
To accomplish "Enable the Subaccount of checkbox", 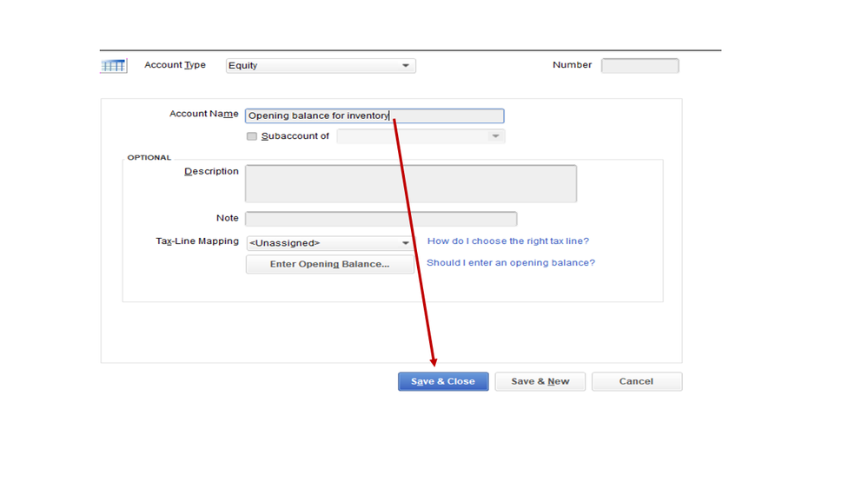I will [252, 136].
